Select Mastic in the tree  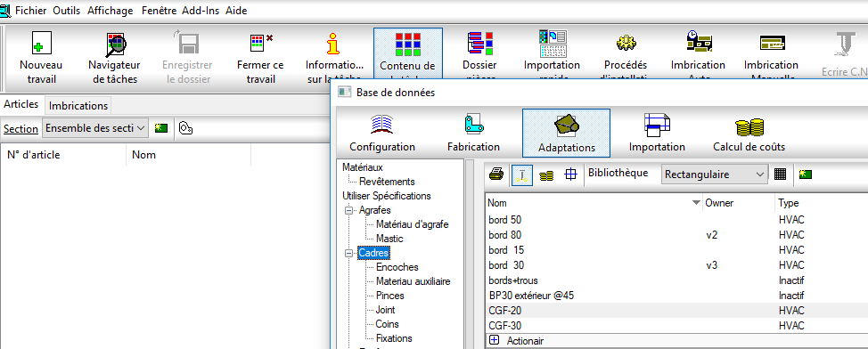tap(389, 239)
